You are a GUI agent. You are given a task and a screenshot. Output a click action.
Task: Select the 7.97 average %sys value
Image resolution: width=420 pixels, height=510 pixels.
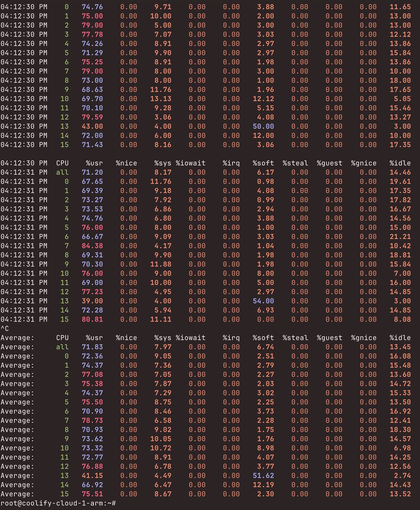[163, 347]
